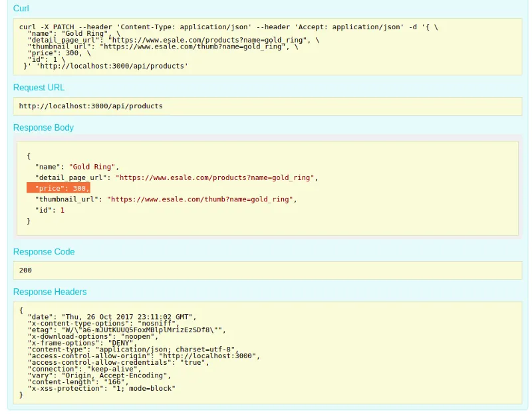Click the "content-length": "166" header line
The image size is (532, 414).
coord(78,382)
